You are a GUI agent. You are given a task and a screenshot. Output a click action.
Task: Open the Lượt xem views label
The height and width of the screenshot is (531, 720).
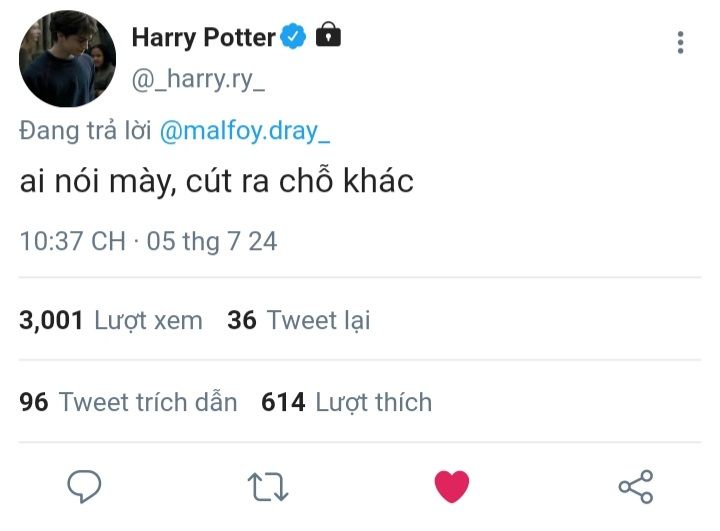[x=148, y=321]
